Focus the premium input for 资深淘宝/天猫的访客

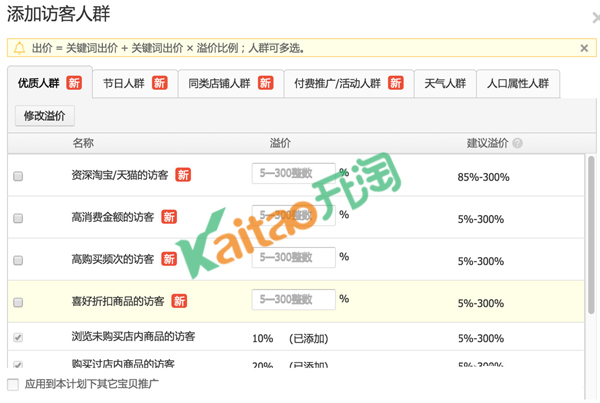coord(293,173)
